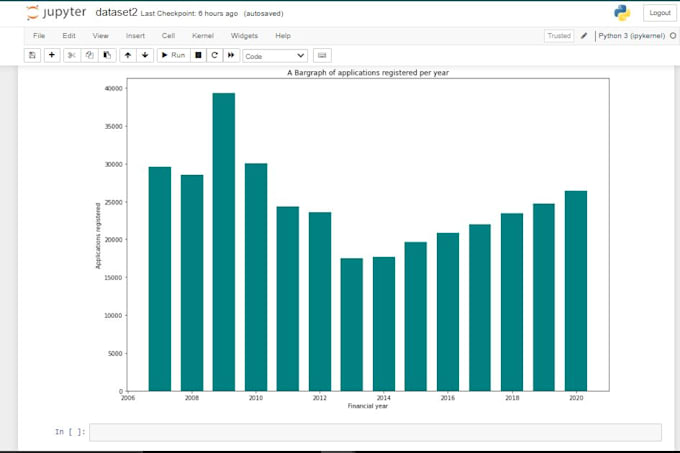Click the pencil edit icon
The width and height of the screenshot is (680, 453).
pyautogui.click(x=584, y=36)
